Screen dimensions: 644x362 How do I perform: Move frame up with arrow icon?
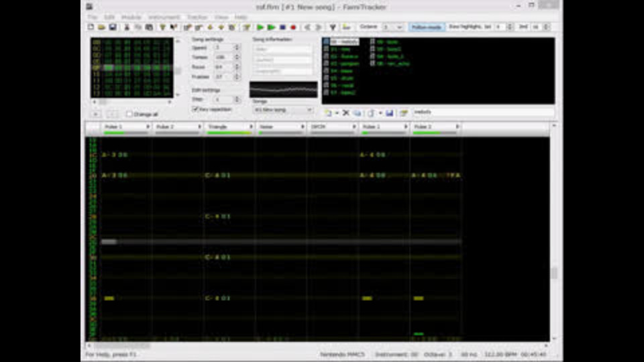pos(221,27)
